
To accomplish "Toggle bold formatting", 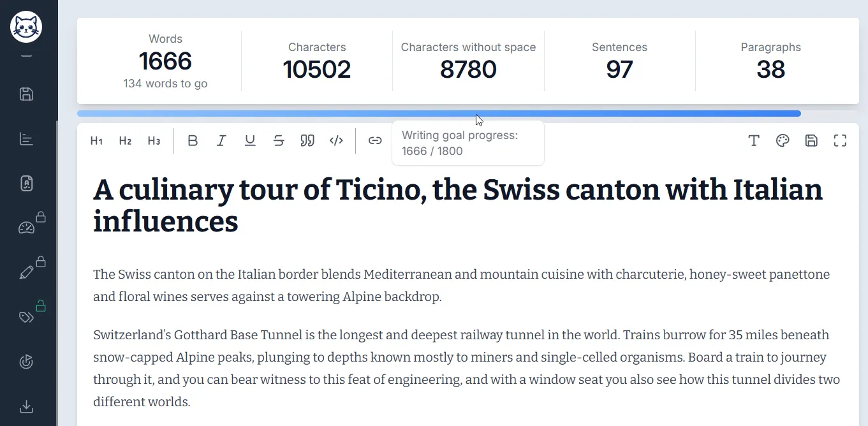I will (193, 141).
